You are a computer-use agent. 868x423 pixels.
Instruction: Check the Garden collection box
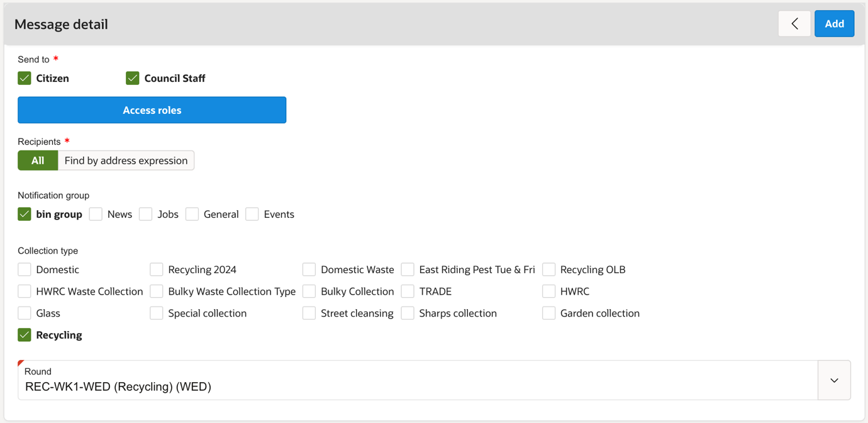(549, 313)
